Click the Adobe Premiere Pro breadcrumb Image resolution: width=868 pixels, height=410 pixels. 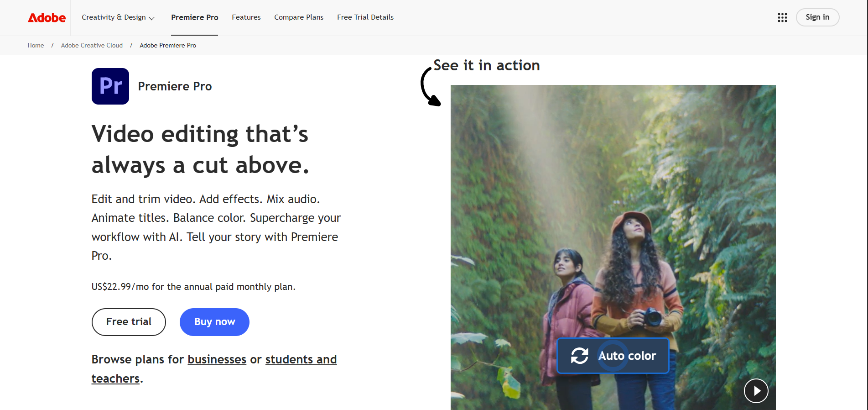(x=168, y=45)
